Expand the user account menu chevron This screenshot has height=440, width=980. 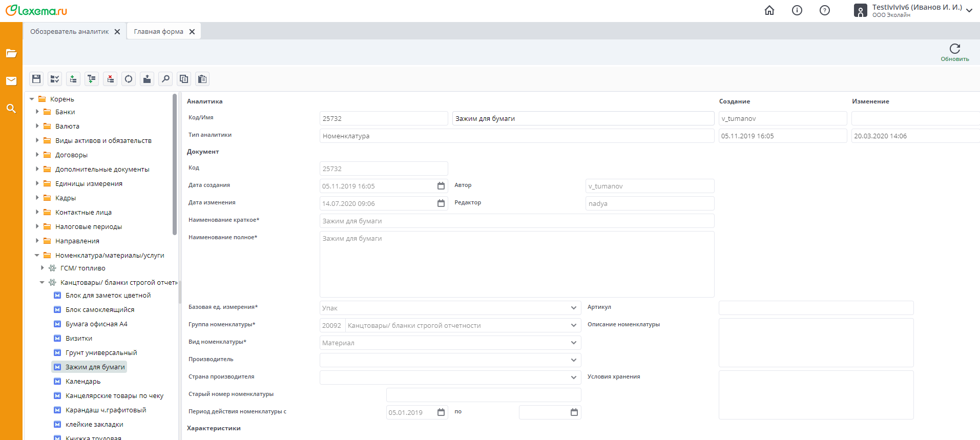969,11
